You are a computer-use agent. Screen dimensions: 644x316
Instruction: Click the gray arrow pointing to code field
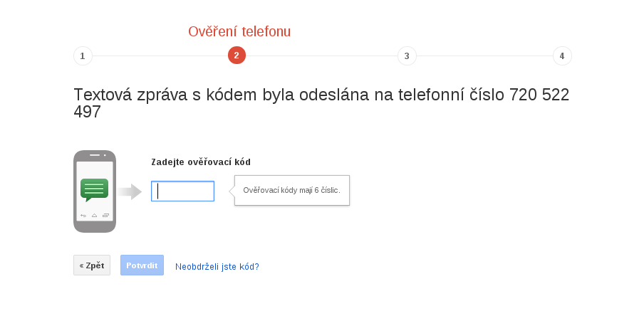130,191
